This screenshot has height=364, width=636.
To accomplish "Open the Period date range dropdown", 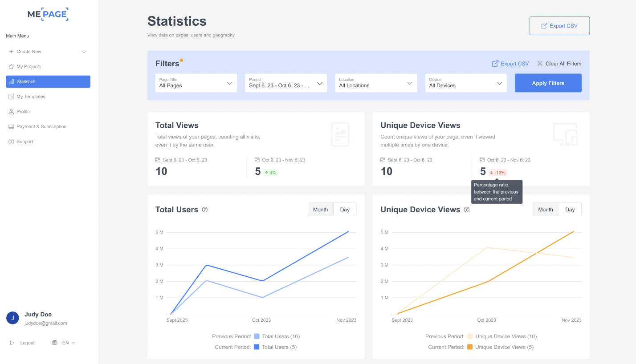I will point(286,83).
